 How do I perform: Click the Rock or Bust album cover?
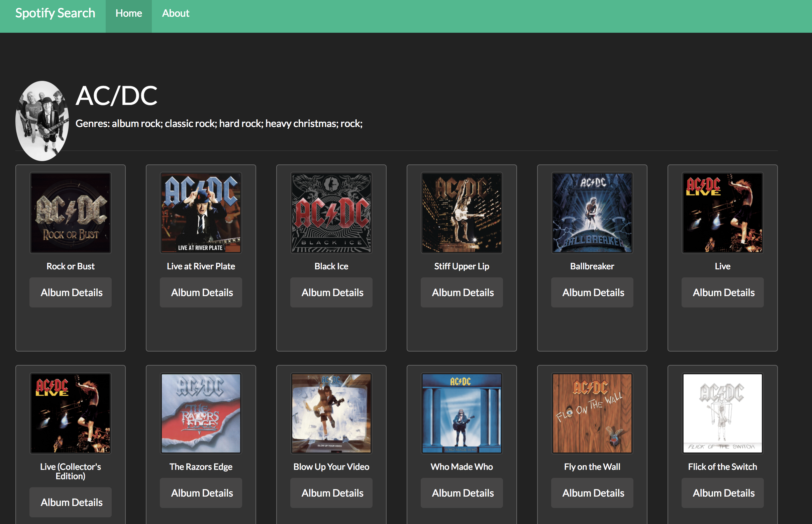click(x=71, y=213)
